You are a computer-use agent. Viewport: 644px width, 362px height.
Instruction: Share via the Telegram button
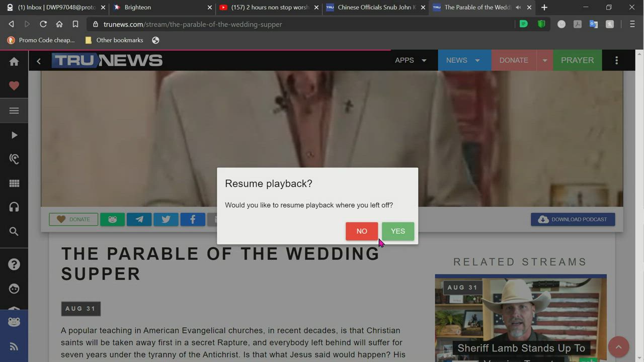tap(139, 219)
